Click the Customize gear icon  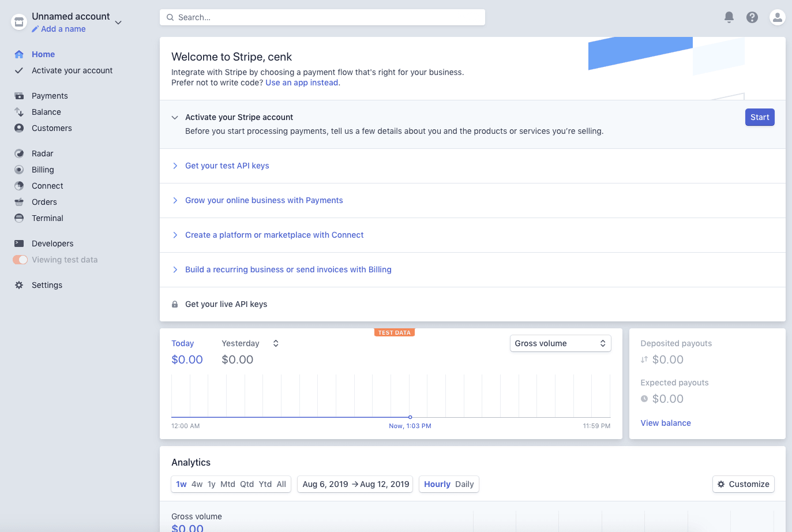[721, 484]
